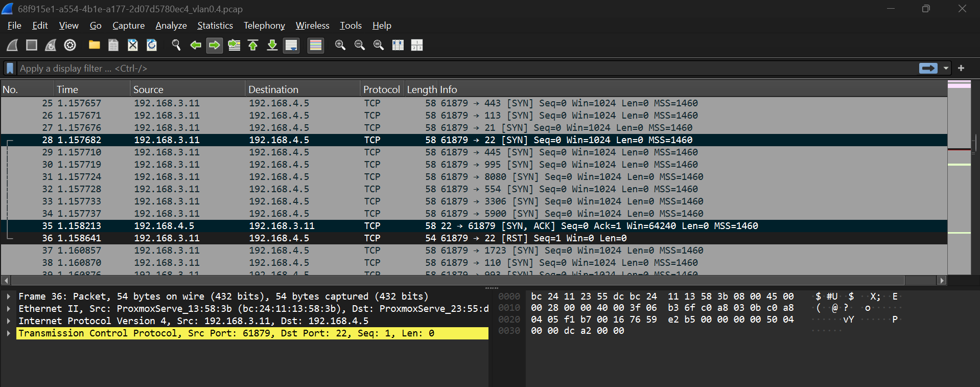The image size is (980, 387).
Task: Click the go to specified packet icon
Action: point(234,45)
